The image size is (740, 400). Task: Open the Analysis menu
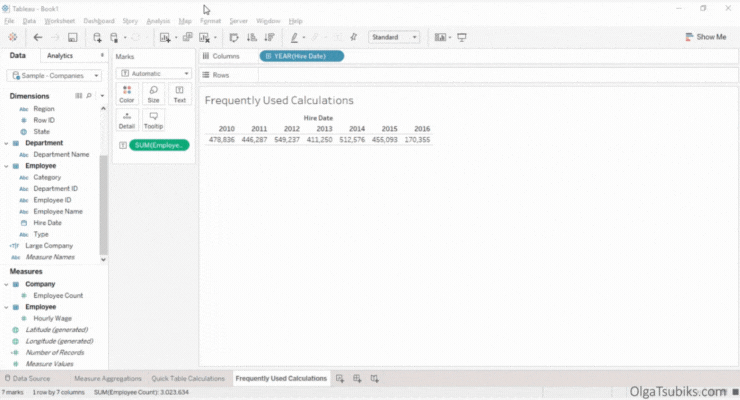pyautogui.click(x=158, y=21)
